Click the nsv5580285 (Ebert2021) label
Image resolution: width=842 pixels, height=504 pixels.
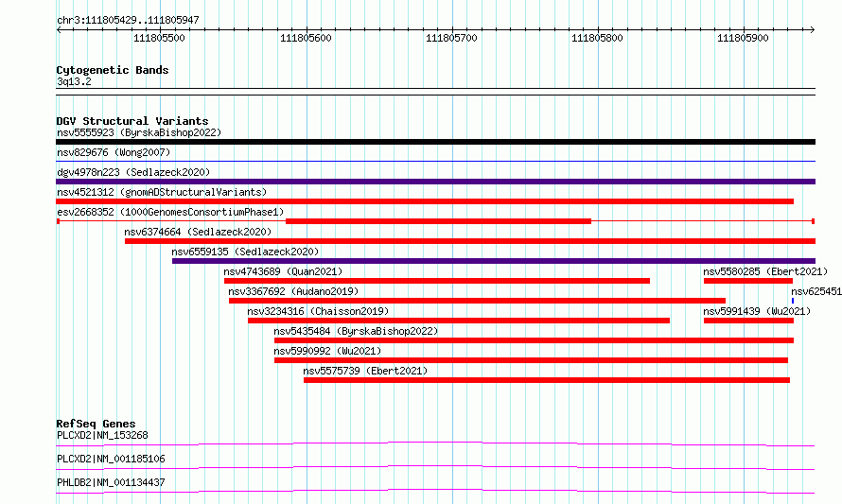(765, 271)
